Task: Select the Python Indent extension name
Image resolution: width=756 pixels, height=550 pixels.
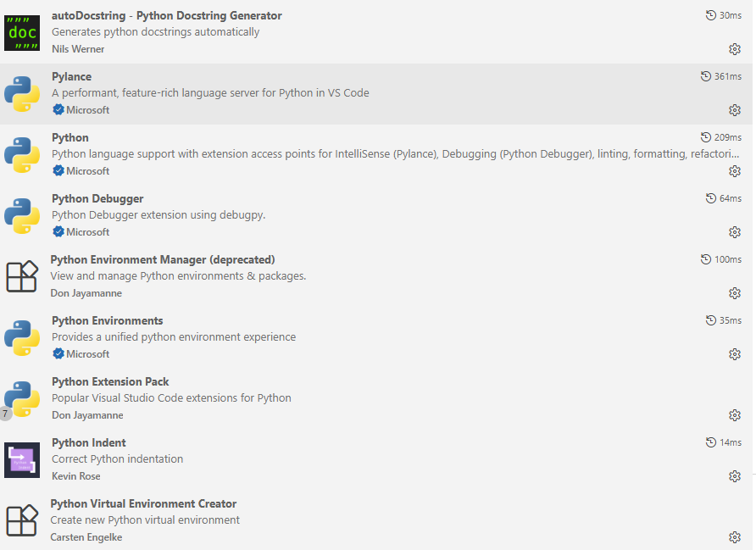Action: pyautogui.click(x=88, y=442)
